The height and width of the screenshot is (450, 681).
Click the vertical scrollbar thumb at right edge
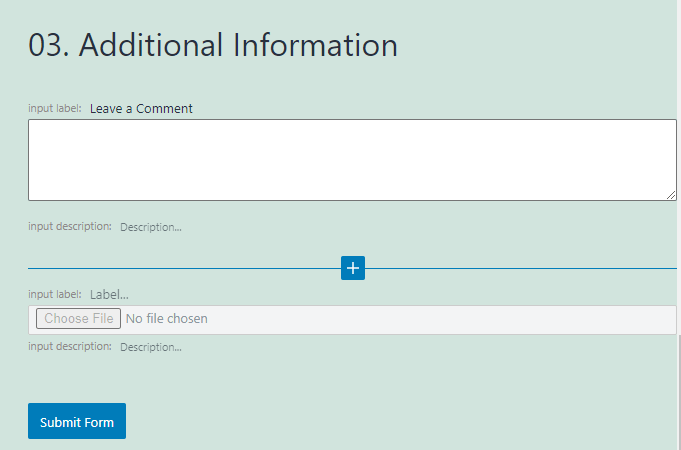[679, 392]
